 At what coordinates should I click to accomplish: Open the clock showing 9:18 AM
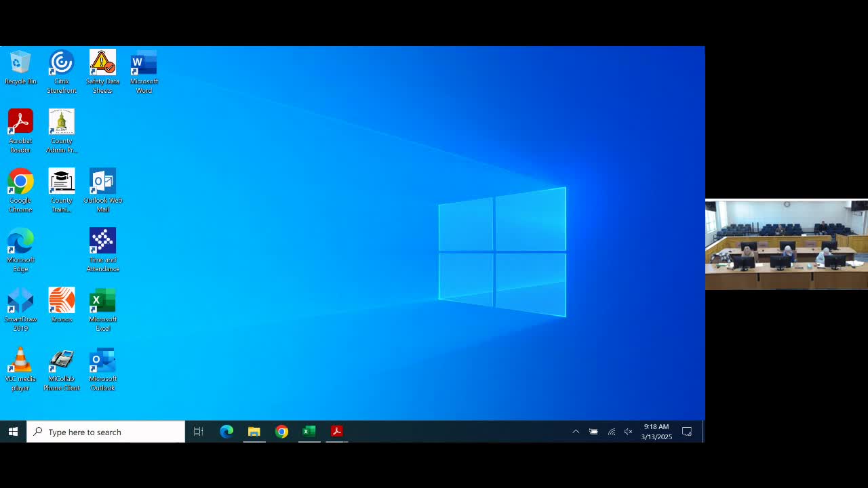(x=656, y=432)
